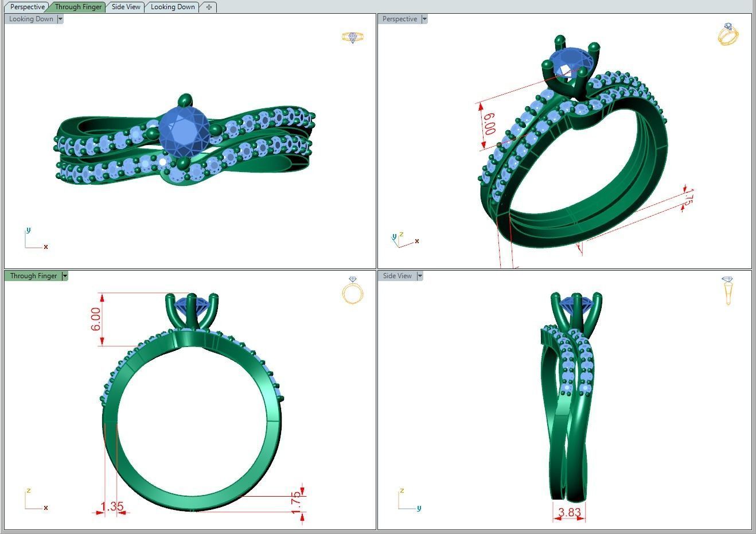Select the Through Finger tab
The image size is (756, 534).
78,7
